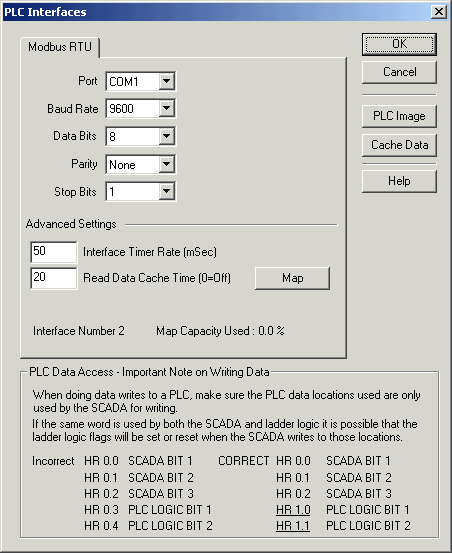Select the Modbus RTU tab

coord(60,47)
